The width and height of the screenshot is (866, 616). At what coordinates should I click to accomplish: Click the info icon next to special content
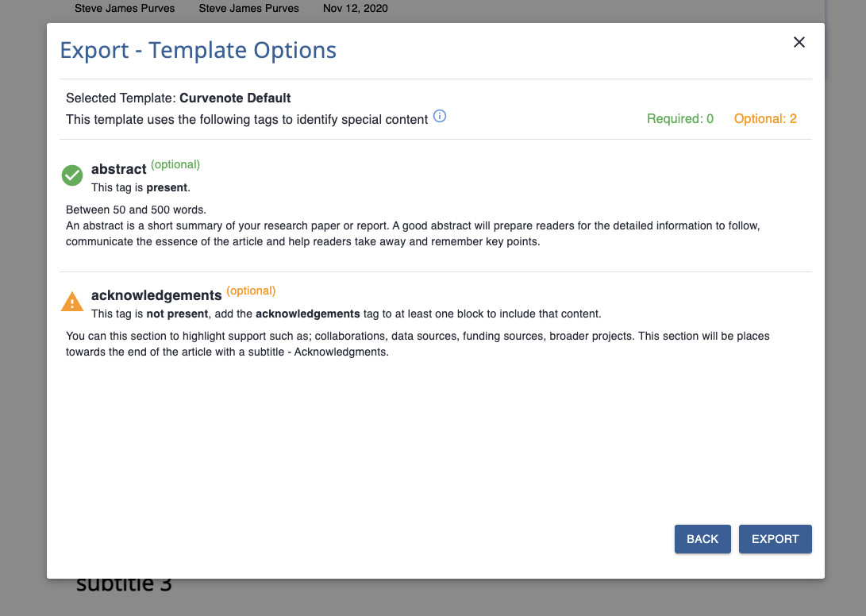[440, 116]
